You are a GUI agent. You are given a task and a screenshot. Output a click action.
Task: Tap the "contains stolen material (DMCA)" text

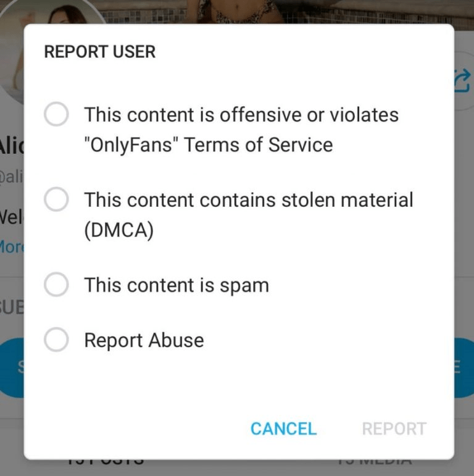coord(249,215)
